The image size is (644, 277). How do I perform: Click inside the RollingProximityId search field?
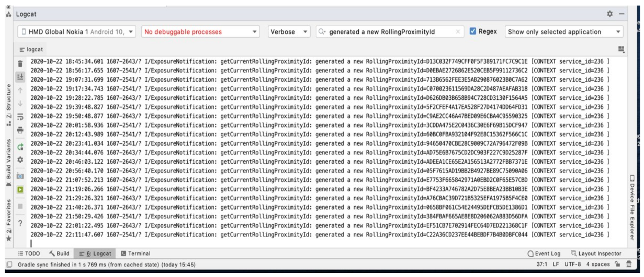pyautogui.click(x=385, y=31)
